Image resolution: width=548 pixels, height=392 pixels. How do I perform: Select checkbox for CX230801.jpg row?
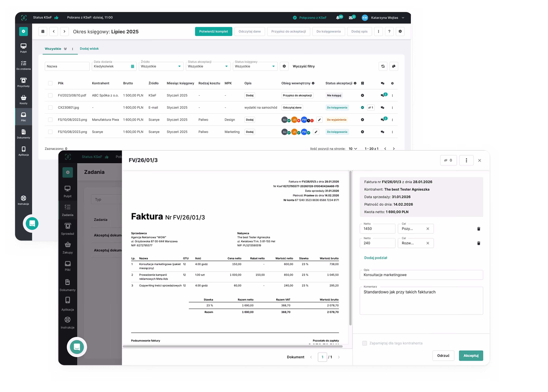click(x=50, y=107)
